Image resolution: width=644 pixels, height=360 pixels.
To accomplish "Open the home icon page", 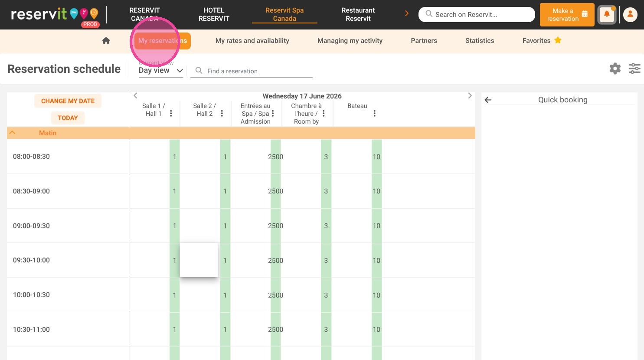I will tap(106, 41).
